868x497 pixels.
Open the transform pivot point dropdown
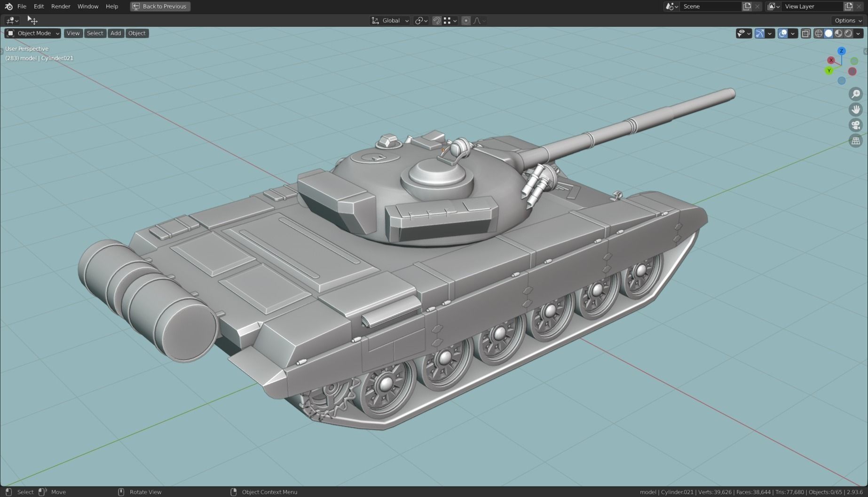pos(421,20)
